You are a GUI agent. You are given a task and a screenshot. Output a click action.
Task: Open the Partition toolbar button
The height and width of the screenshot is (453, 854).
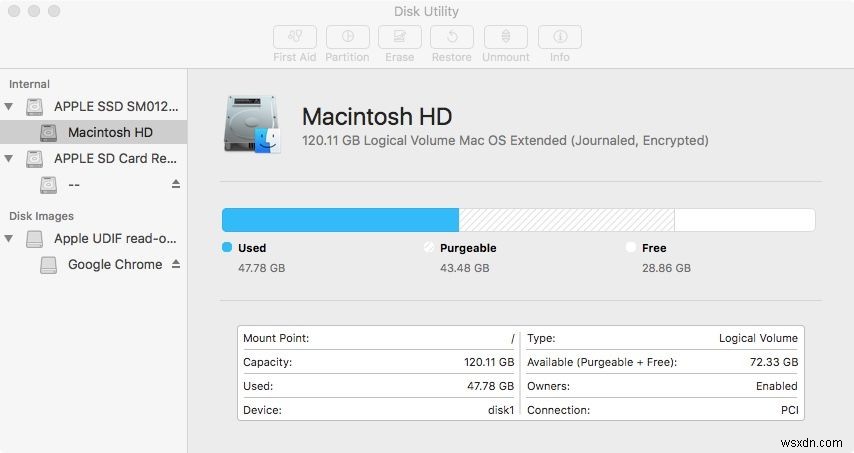[347, 37]
